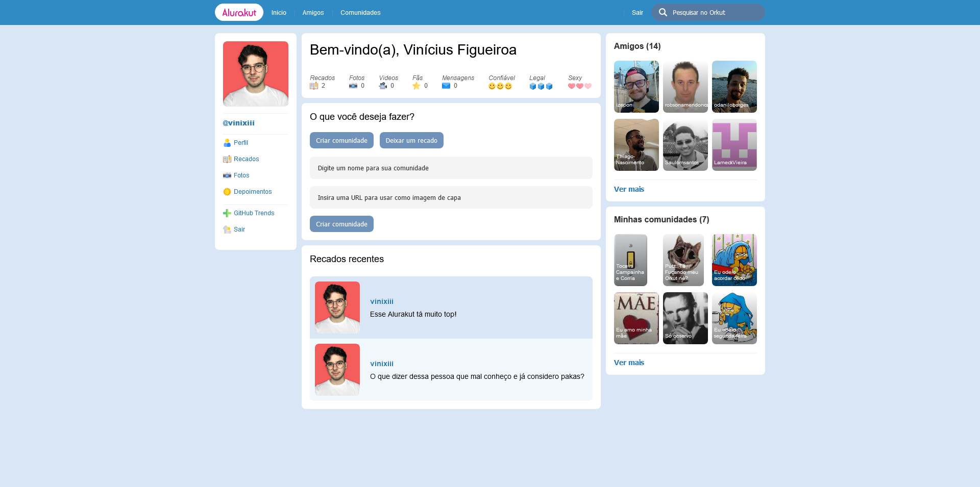
Task: Open Eu odeio acordar cedo community
Action: pyautogui.click(x=734, y=260)
